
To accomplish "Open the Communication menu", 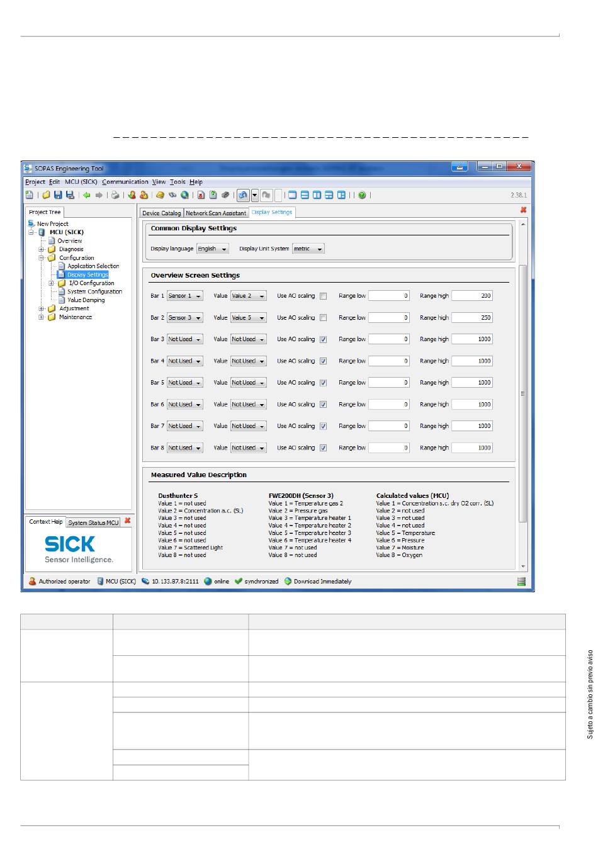I will click(125, 182).
